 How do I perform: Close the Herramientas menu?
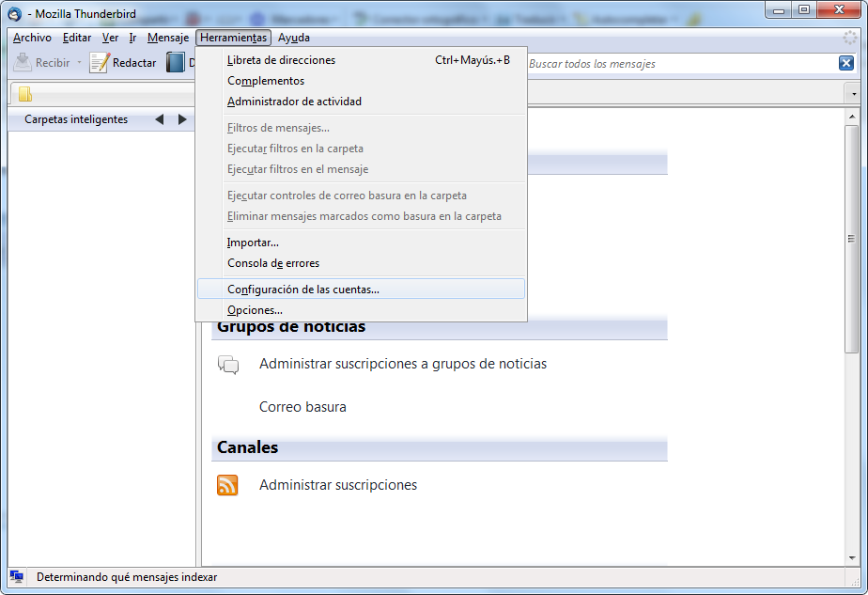pos(233,38)
